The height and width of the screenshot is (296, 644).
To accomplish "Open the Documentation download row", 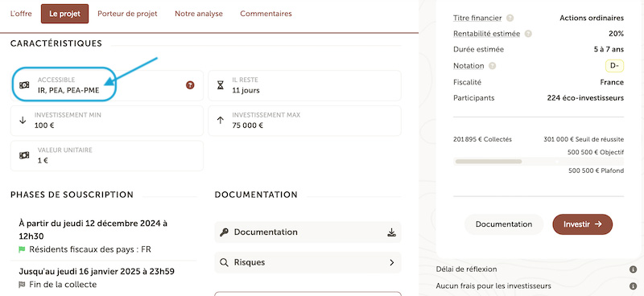I will pos(308,232).
